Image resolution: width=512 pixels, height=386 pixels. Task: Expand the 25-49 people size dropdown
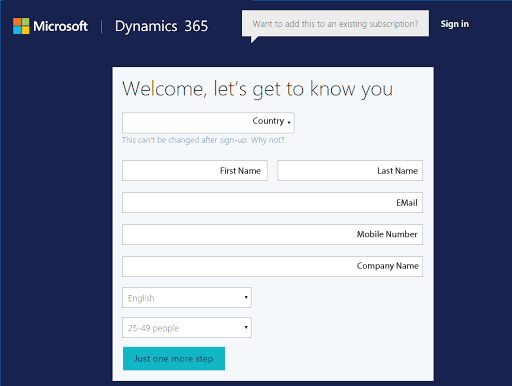coord(187,328)
